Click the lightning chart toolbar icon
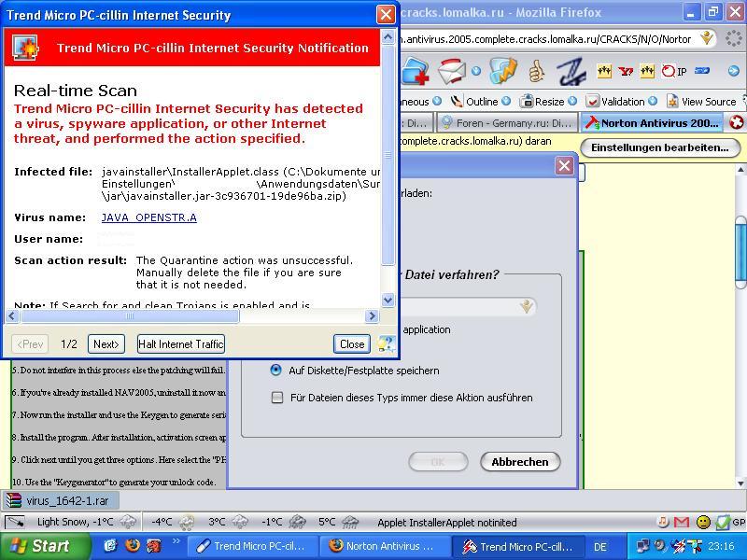Viewport: 747px width, 560px height. pyautogui.click(x=502, y=72)
